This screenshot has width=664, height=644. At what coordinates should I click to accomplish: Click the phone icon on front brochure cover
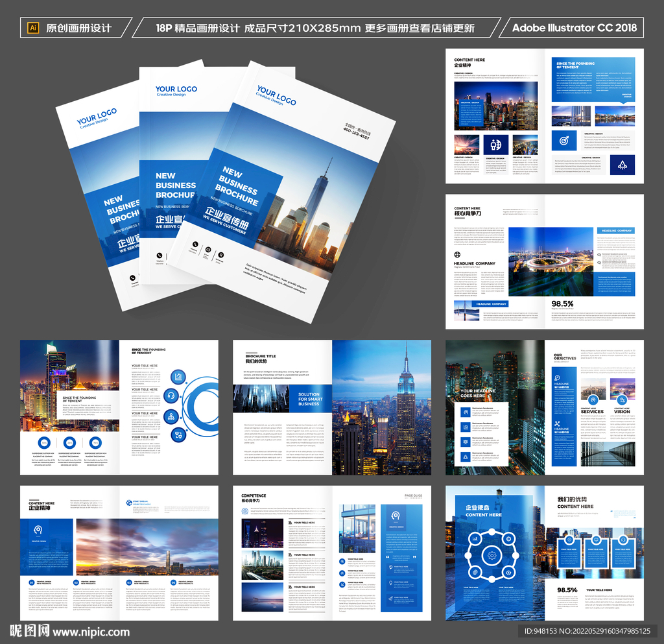pos(195,244)
